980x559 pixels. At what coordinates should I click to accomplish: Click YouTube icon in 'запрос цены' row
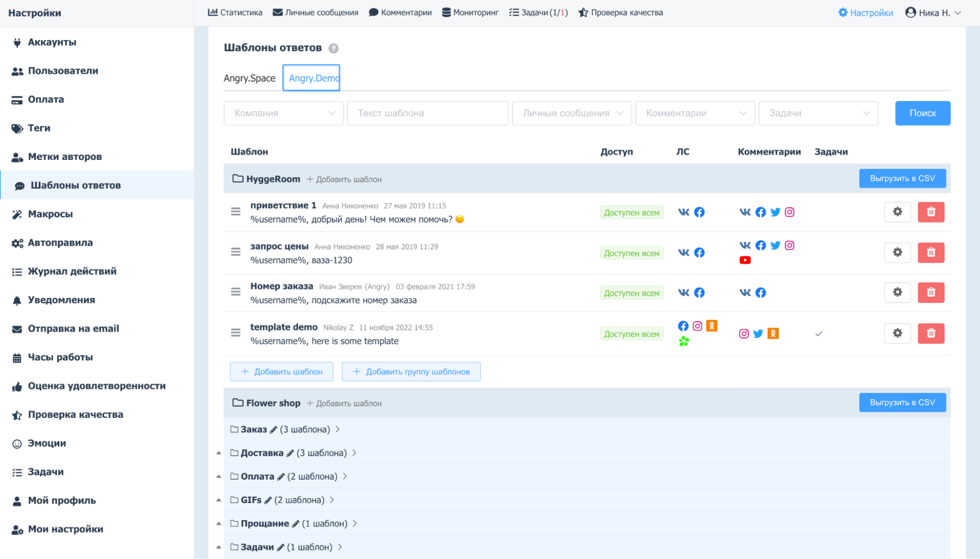click(745, 260)
